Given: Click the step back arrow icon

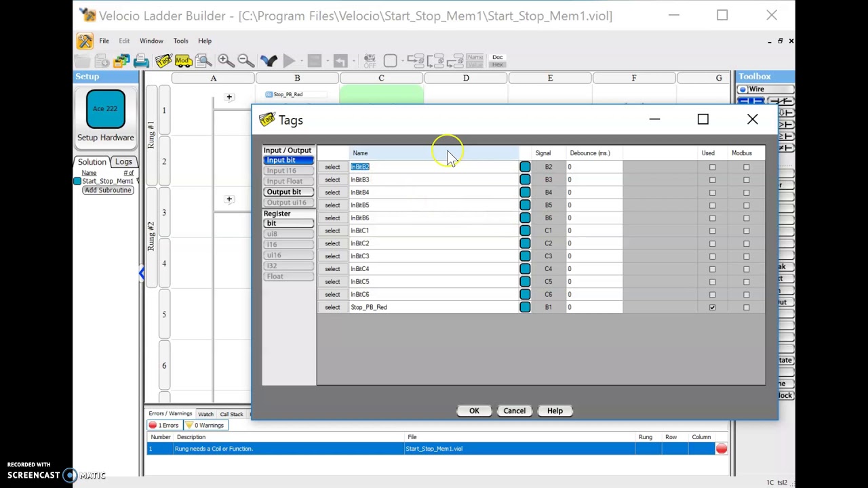Looking at the screenshot, I should tap(340, 62).
